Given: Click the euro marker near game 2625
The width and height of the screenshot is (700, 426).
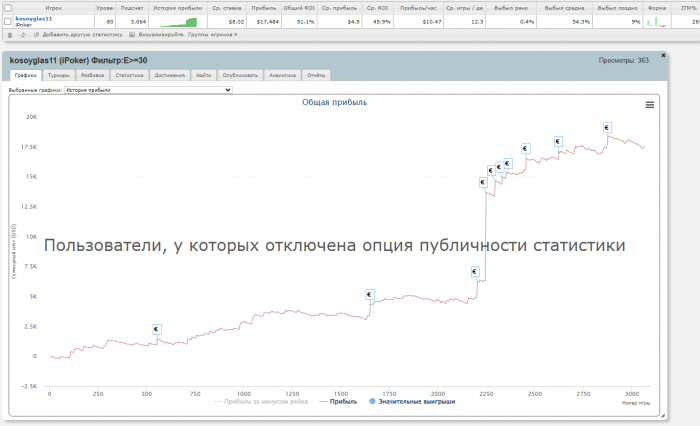Looking at the screenshot, I should pyautogui.click(x=558, y=142).
